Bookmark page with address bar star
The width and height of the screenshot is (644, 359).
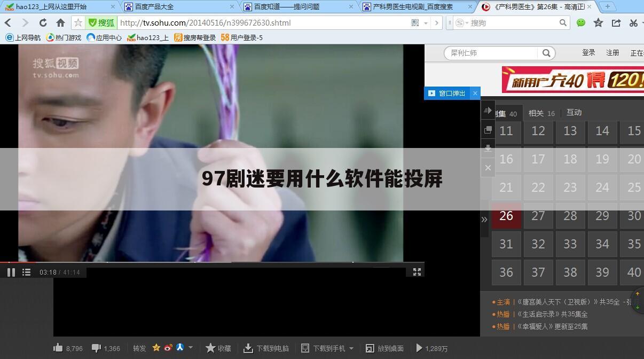point(78,23)
